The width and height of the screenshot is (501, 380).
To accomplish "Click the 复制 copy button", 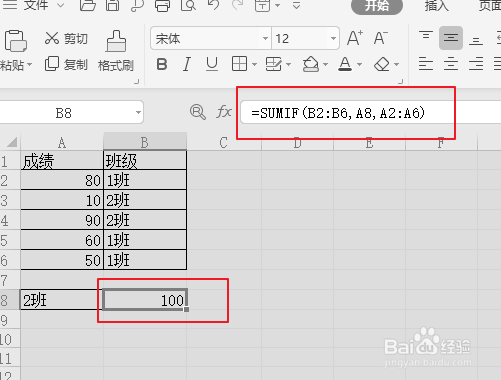I will click(66, 64).
